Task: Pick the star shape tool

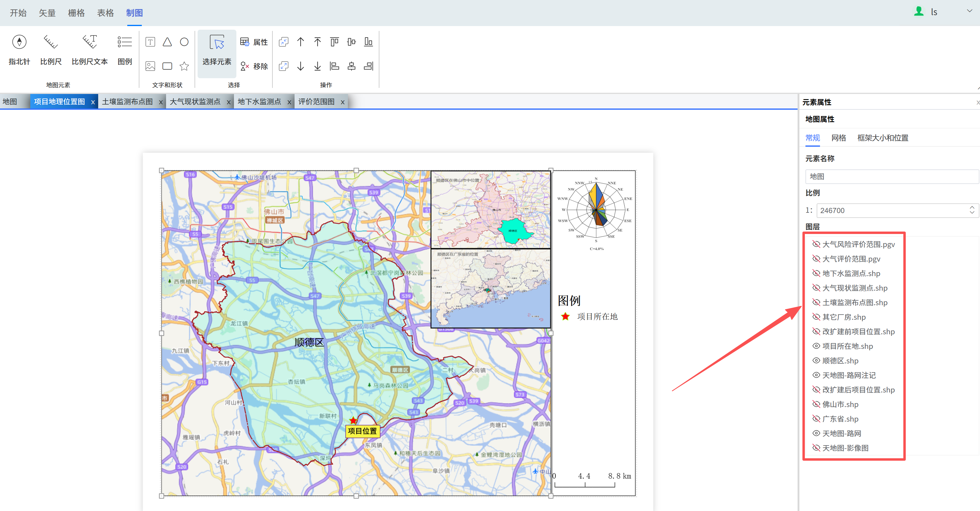Action: pyautogui.click(x=184, y=66)
